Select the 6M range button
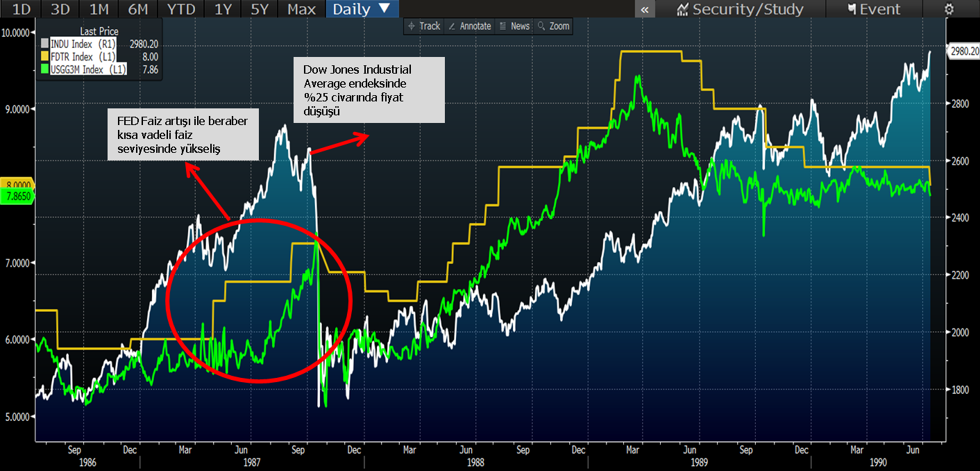Viewport: 980px width, 471px height. (140, 9)
